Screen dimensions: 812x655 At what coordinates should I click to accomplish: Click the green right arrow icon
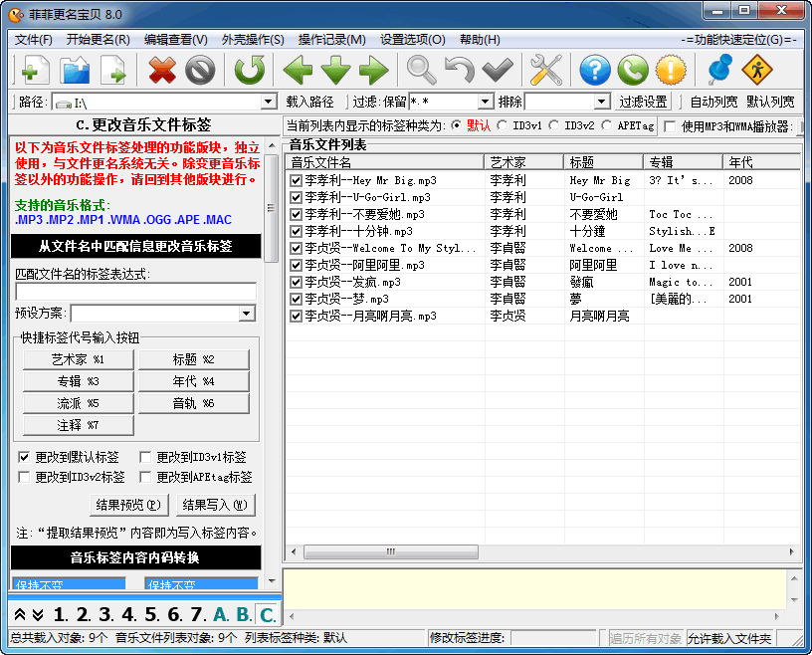click(374, 70)
